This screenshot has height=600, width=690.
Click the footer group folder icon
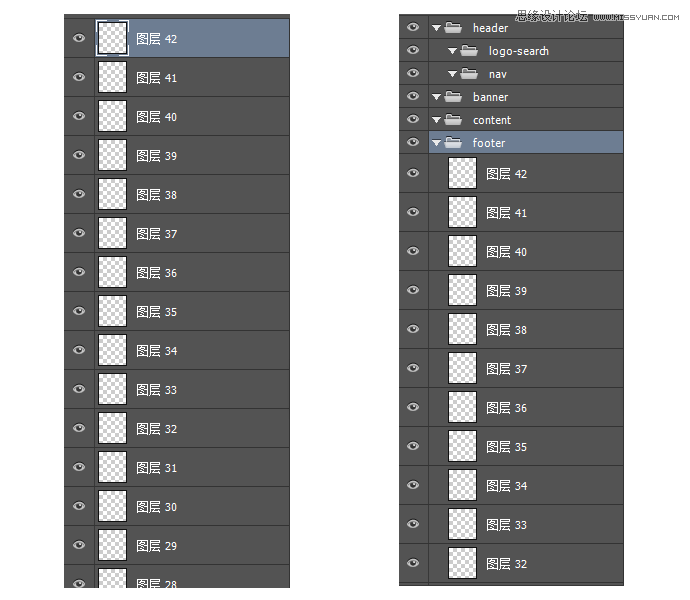tap(453, 143)
